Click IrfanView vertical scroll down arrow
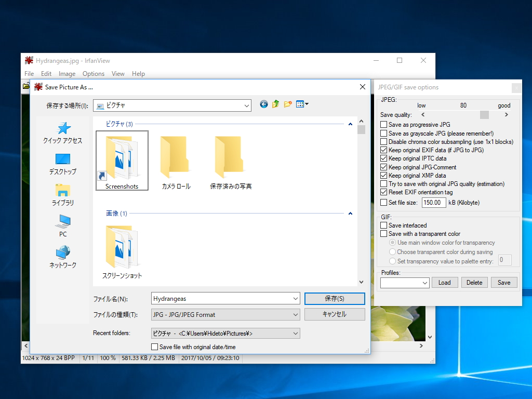The image size is (532, 399). click(x=430, y=337)
